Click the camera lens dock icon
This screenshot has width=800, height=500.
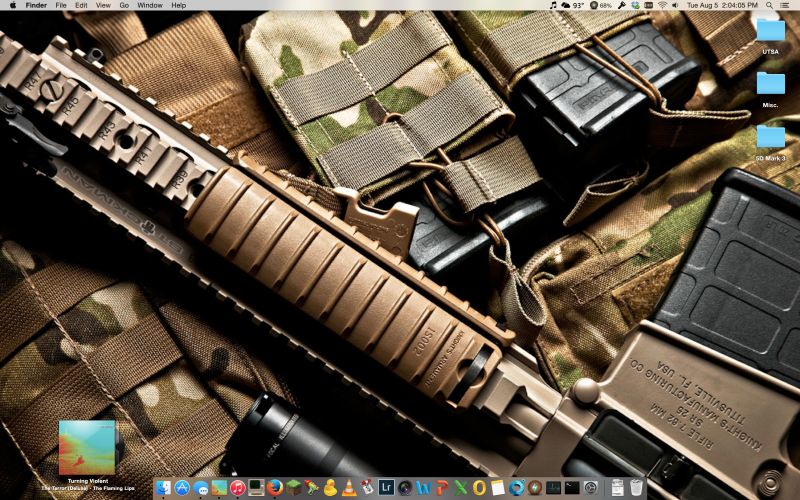point(405,488)
